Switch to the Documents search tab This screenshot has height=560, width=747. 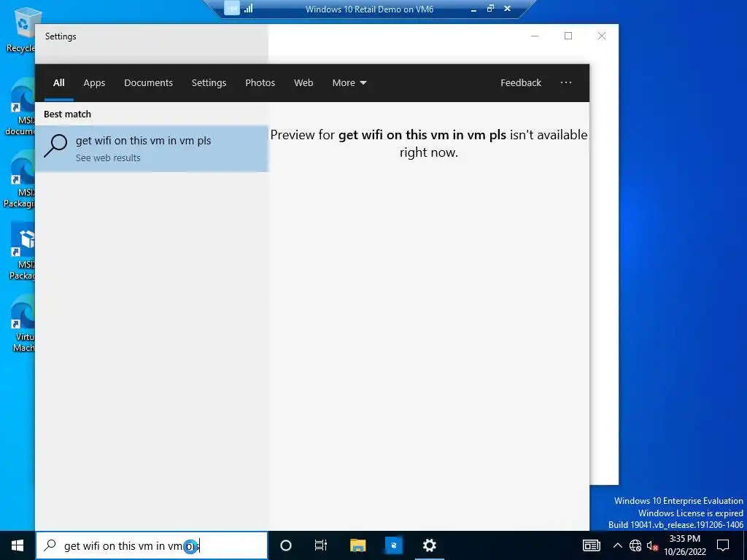(148, 83)
